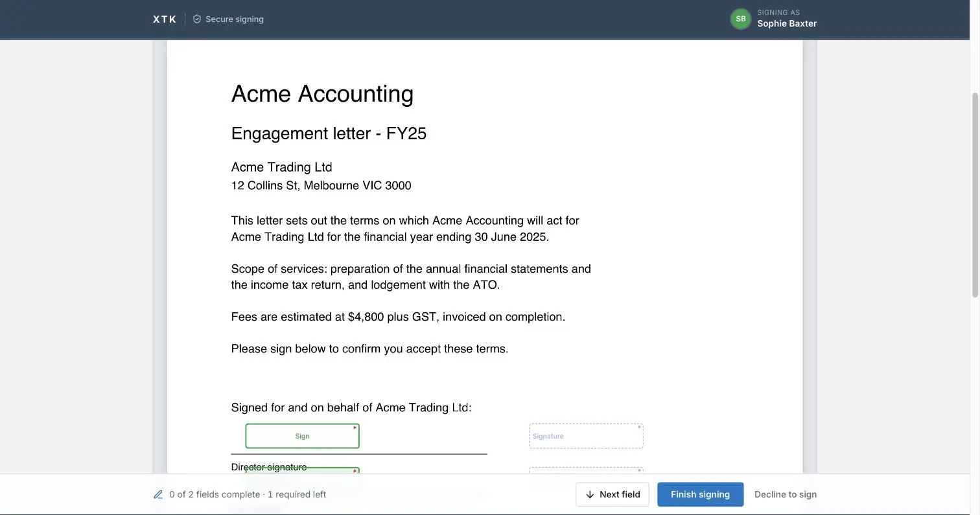Click the pencil icon beside fields progress
This screenshot has height=515, width=980.
[158, 494]
